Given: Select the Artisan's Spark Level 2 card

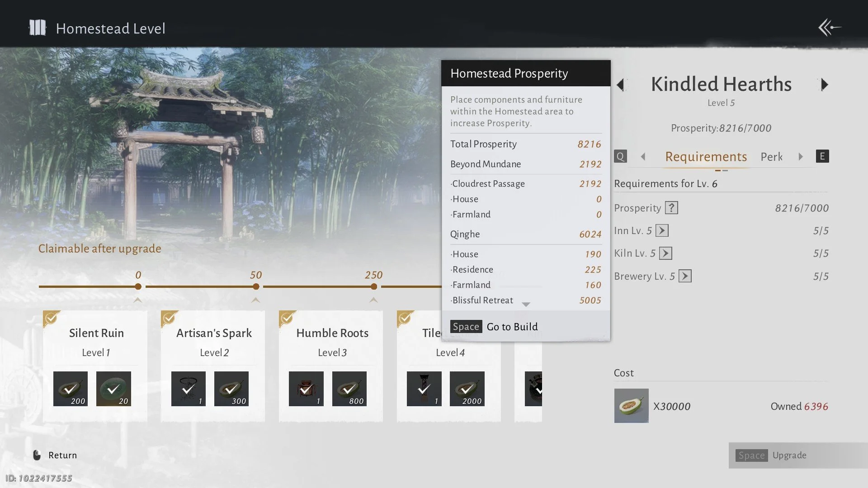Looking at the screenshot, I should (213, 366).
